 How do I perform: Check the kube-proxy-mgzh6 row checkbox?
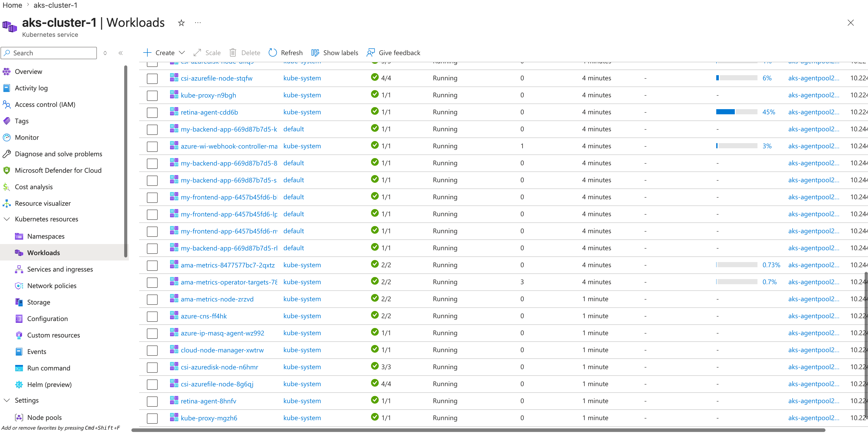152,418
